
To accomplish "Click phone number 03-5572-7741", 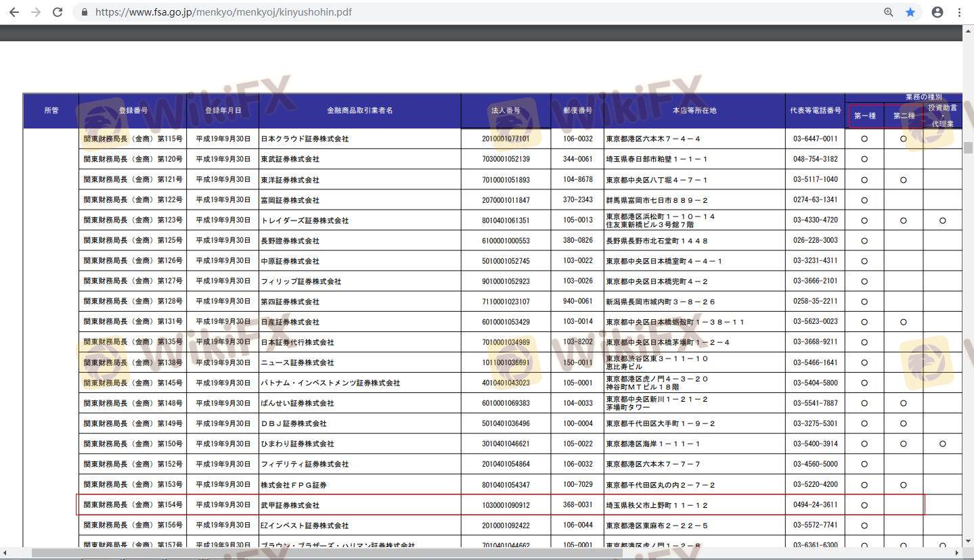I will coord(816,526).
